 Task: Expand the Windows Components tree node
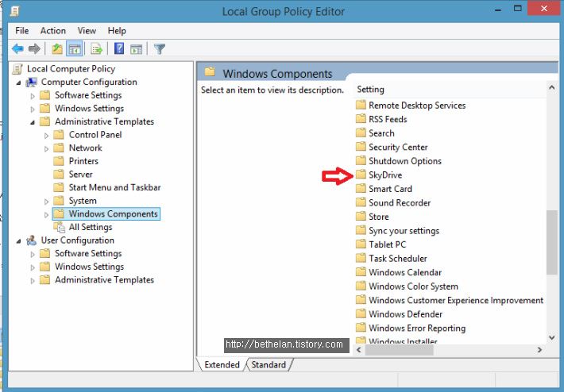(46, 215)
